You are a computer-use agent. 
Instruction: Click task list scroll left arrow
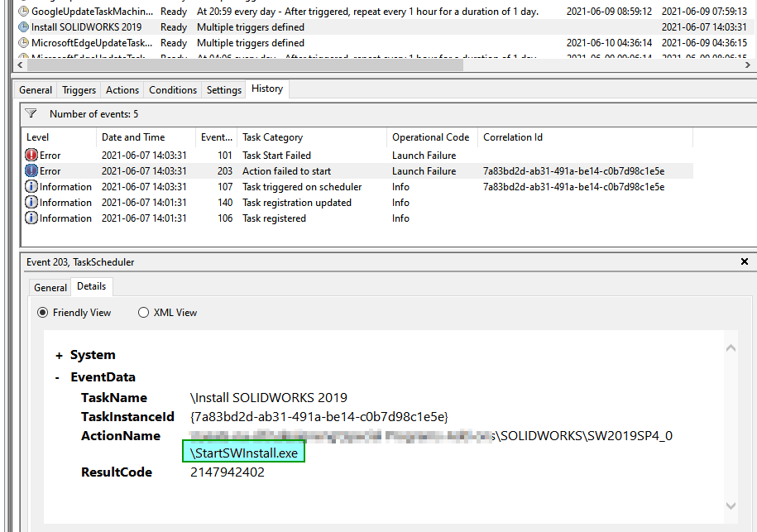coord(20,65)
